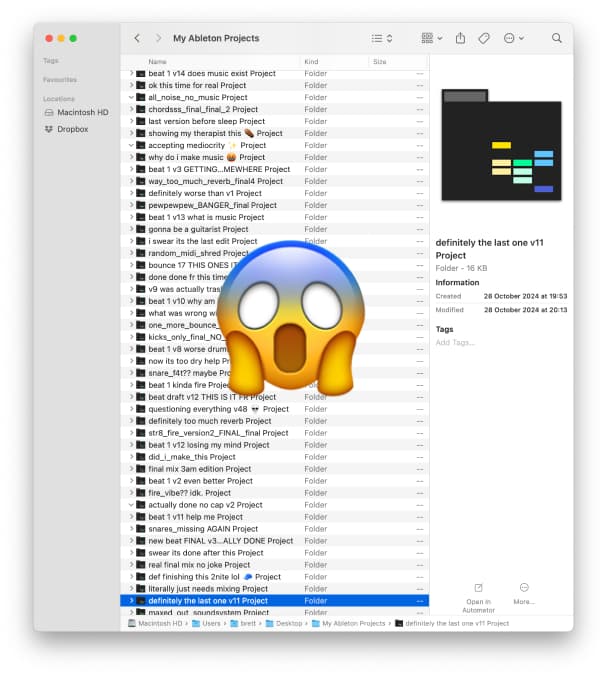Image resolution: width=607 pixels, height=676 pixels.
Task: Click the Locations sidebar section header
Action: 59,99
